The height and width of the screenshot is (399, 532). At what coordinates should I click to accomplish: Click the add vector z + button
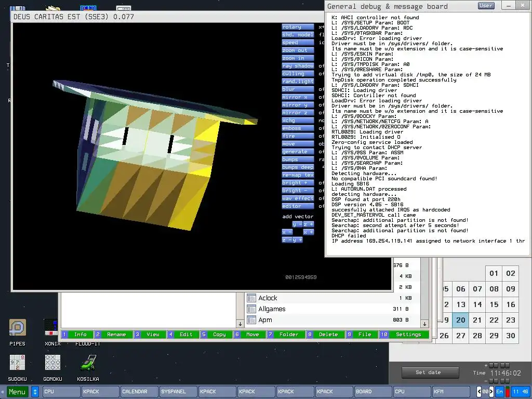pos(309,224)
